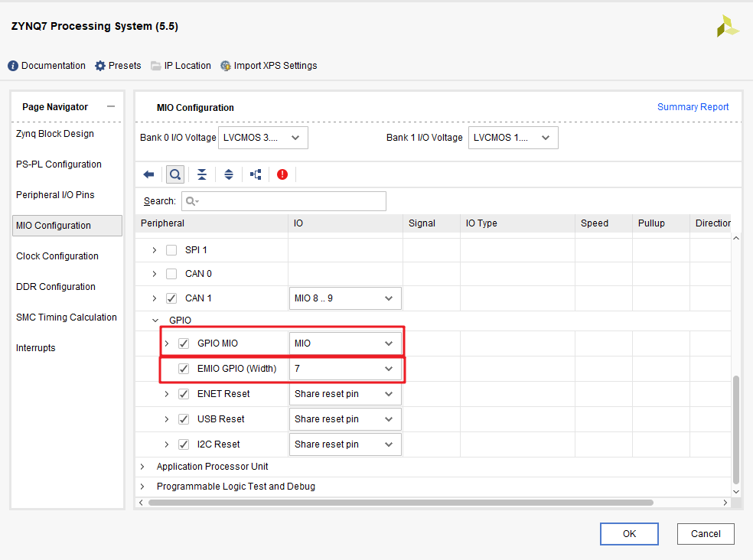Screen dimensions: 753x560
Task: Open the GPIO MIO IO dropdown
Action: pos(345,343)
